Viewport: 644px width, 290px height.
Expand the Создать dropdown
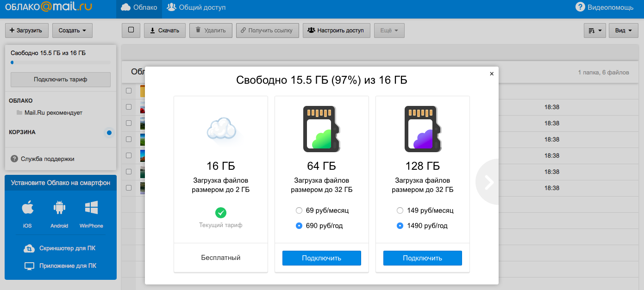(72, 31)
